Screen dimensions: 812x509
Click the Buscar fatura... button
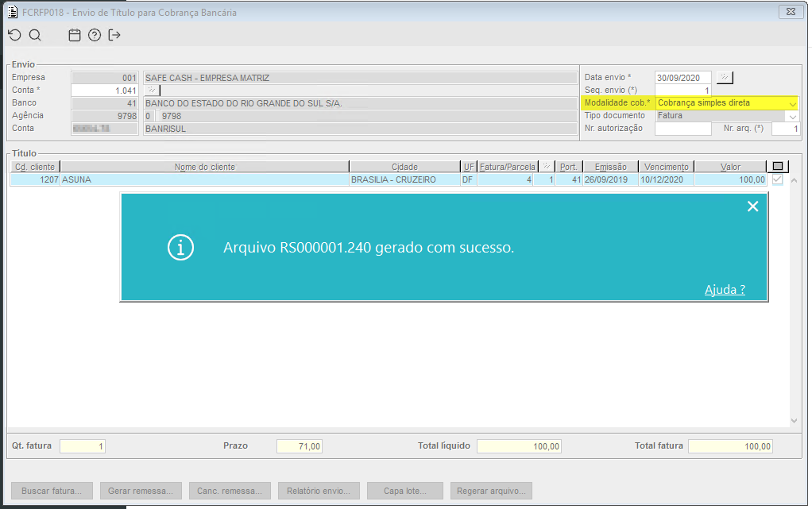(x=52, y=491)
